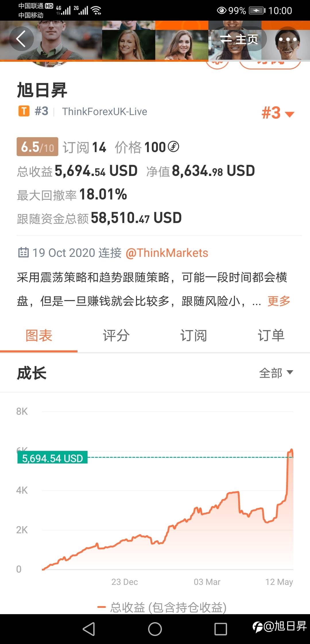Toggle 总收益 legend series on chart
310x644 pixels.
click(162, 607)
